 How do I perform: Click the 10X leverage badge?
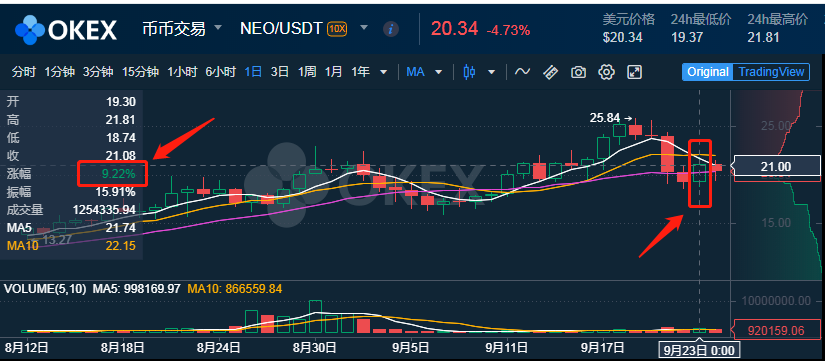(337, 28)
